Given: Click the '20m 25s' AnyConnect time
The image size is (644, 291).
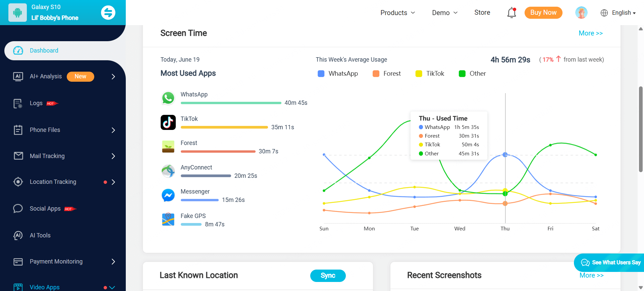Looking at the screenshot, I should (x=246, y=176).
